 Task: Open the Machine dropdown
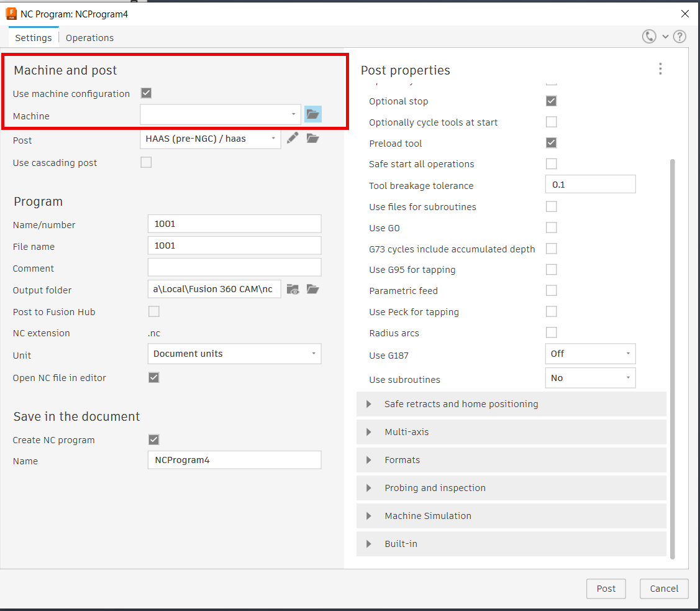220,114
